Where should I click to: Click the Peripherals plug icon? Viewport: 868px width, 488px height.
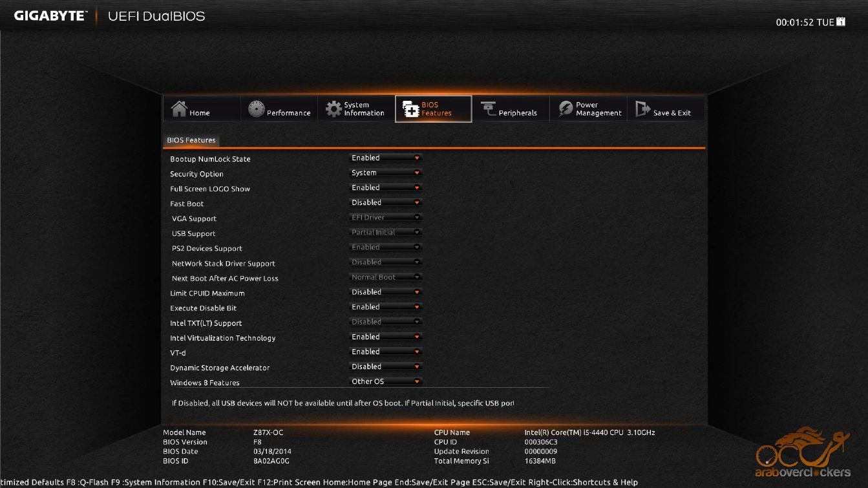(x=488, y=109)
